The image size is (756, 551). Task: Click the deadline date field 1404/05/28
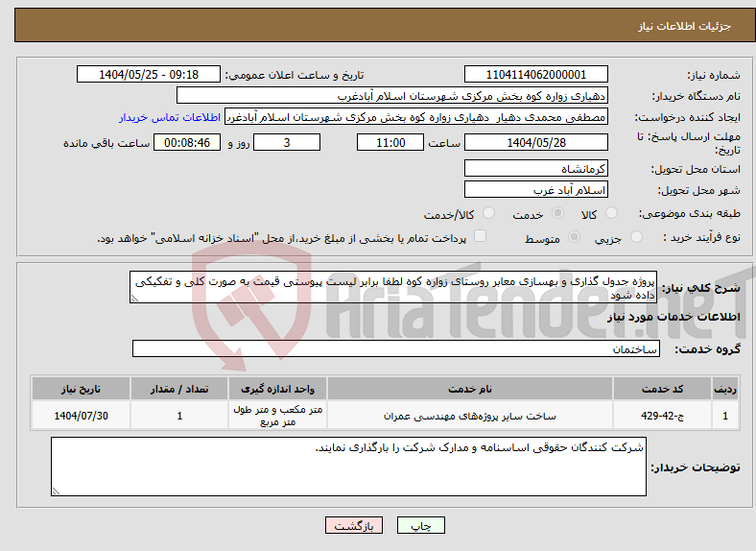pyautogui.click(x=535, y=142)
